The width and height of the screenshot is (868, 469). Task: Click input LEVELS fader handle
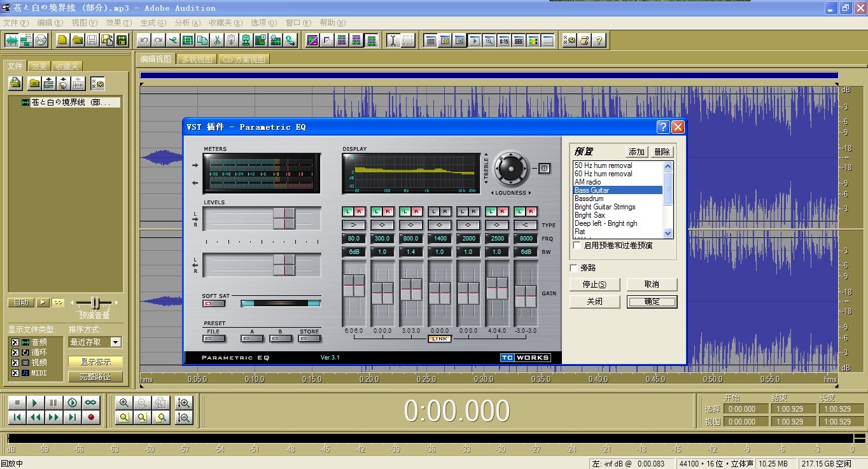coord(284,219)
